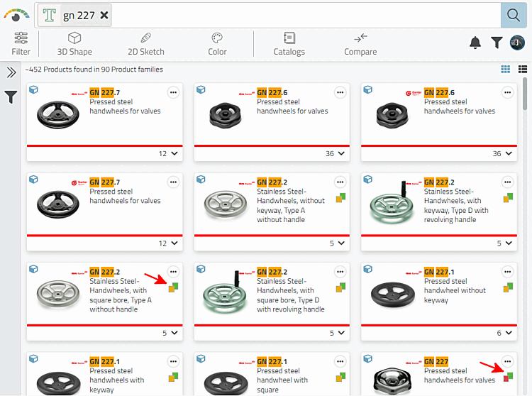Open more options on GN 227.1 with keyway card

coord(173,361)
